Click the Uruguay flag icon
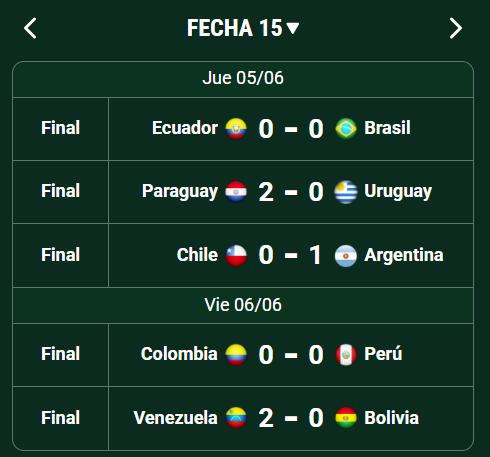490x457 pixels. [x=346, y=192]
